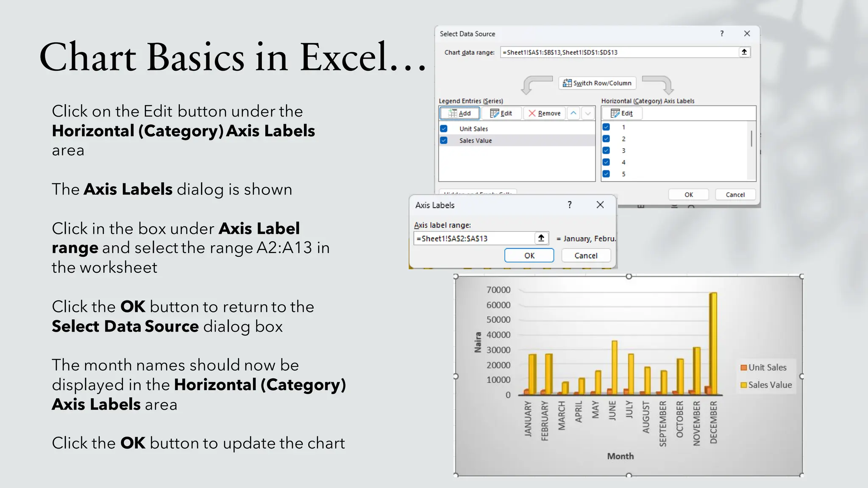Click the collapse-range arrow in Axis Labels dialog
This screenshot has width=868, height=488.
541,238
